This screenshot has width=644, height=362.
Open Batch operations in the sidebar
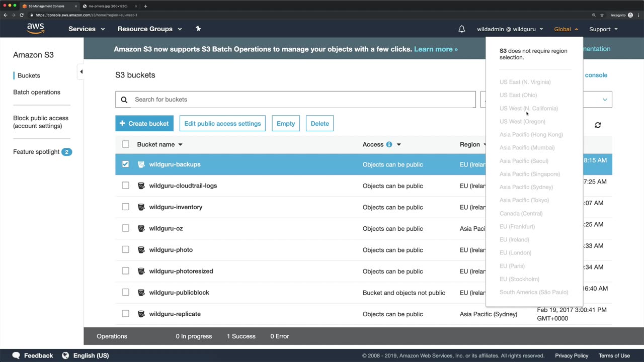(37, 92)
